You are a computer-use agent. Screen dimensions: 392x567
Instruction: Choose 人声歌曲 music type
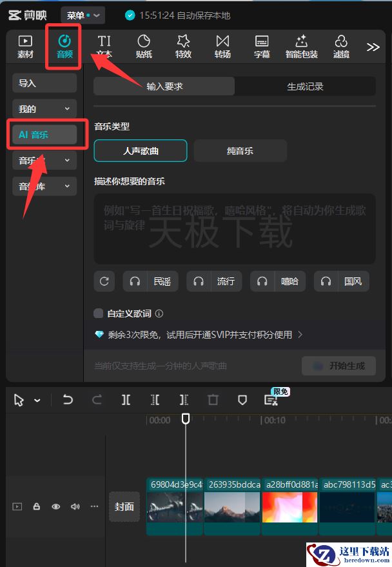(x=141, y=151)
